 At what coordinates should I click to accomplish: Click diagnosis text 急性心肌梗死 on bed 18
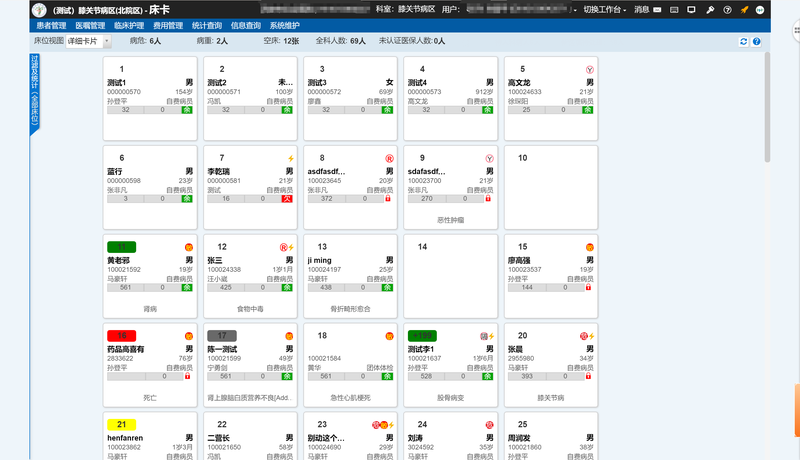click(x=350, y=398)
